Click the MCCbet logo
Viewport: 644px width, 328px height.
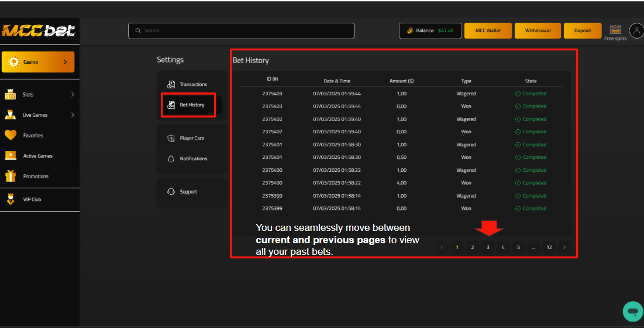[x=39, y=31]
